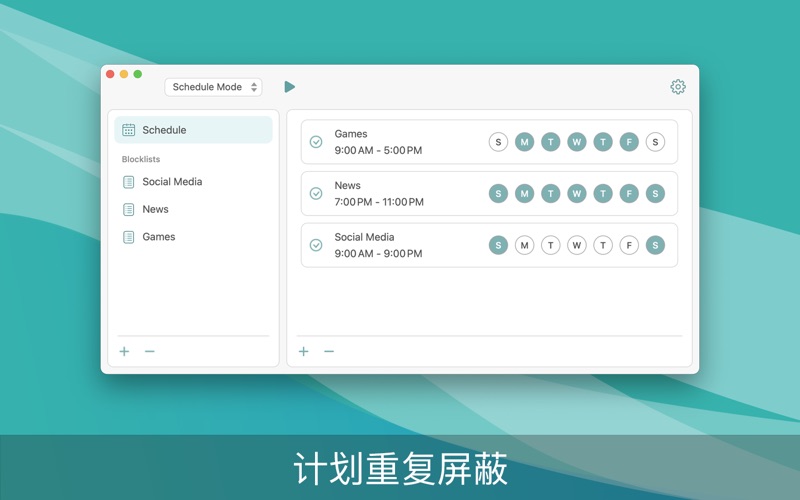The width and height of the screenshot is (800, 500).
Task: Select Schedule in the sidebar
Action: pos(193,130)
